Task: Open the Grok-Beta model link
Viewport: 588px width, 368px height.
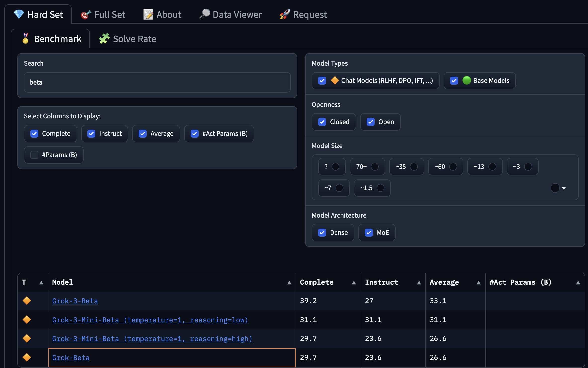Action: point(71,358)
